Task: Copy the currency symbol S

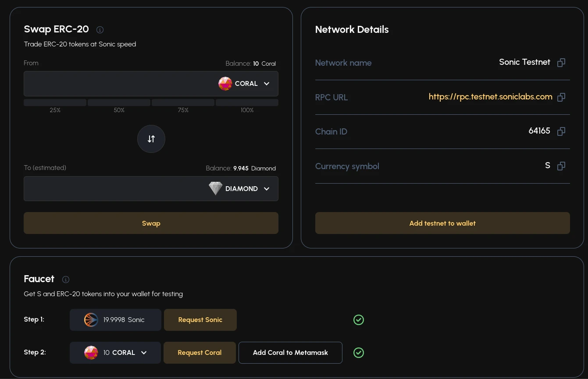Action: point(561,166)
